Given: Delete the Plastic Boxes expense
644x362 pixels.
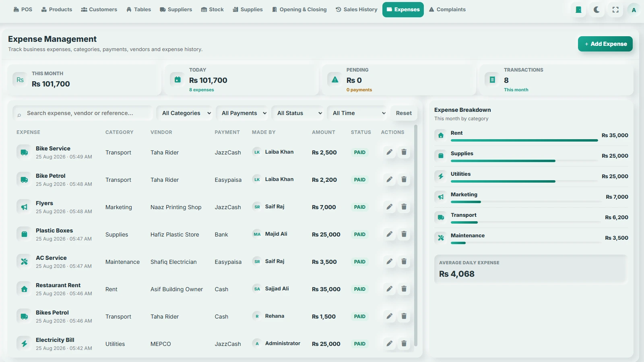Looking at the screenshot, I should [x=404, y=234].
